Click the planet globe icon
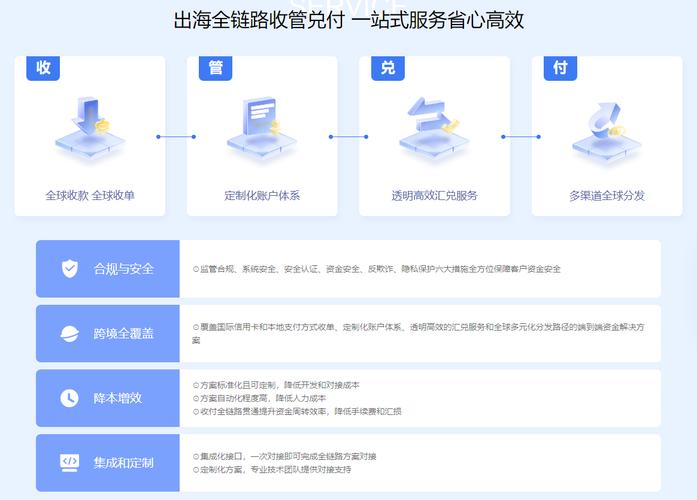The image size is (697, 500). (x=70, y=333)
